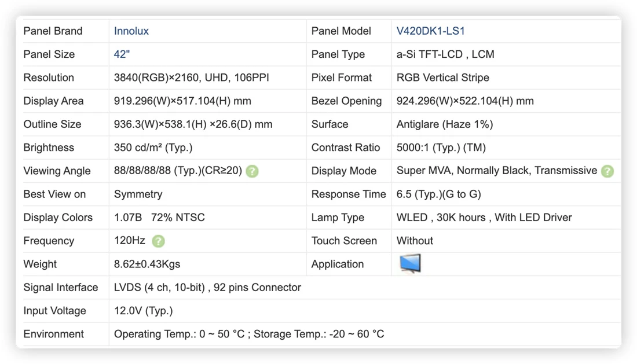This screenshot has height=364, width=637.
Task: Select the Resolution value 3840(RGB)×2160 cell
Action: 191,78
